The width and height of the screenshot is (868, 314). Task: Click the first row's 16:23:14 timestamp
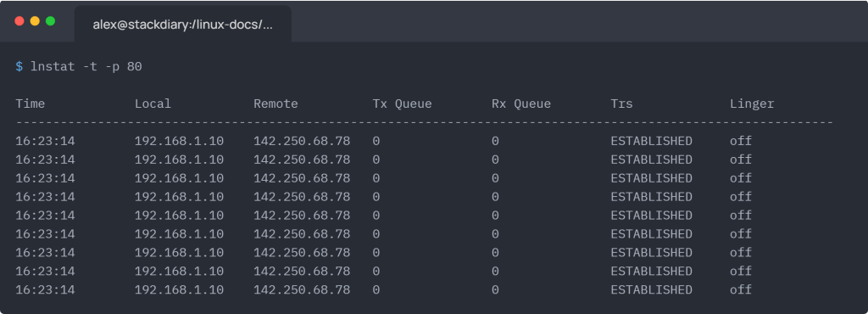click(45, 141)
